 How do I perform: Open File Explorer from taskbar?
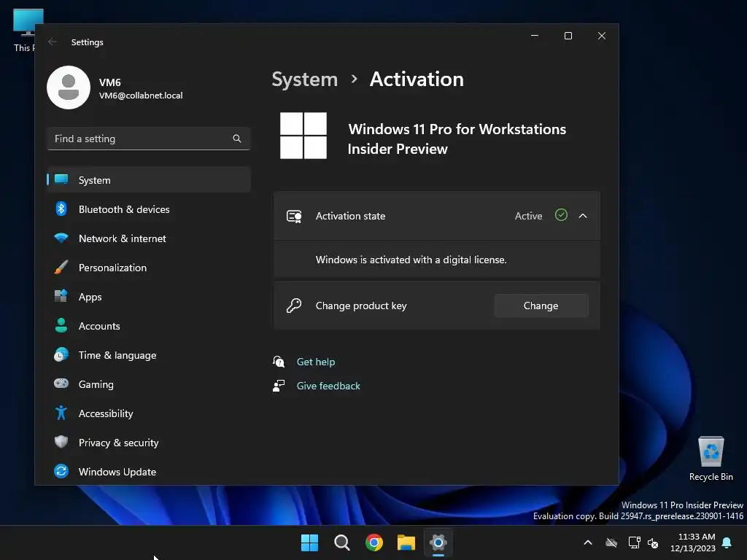click(406, 542)
